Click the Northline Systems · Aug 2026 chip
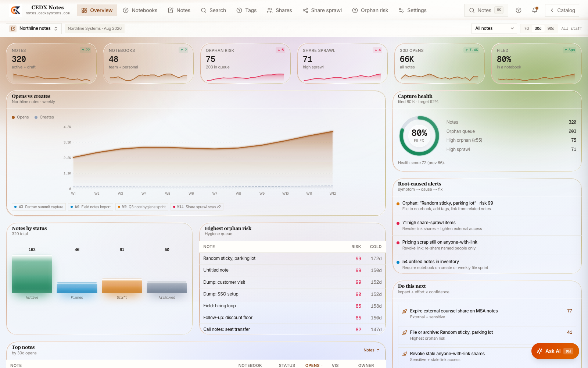The width and height of the screenshot is (588, 368). 94,28
